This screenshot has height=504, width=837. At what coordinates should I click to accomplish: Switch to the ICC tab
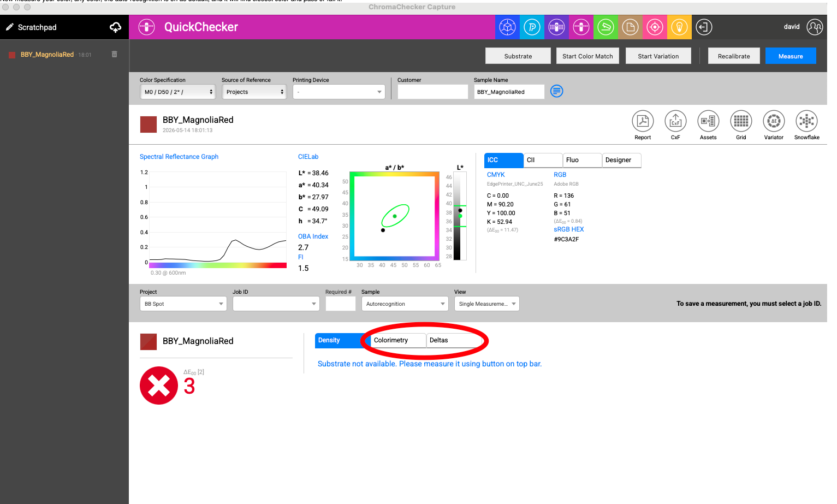point(503,160)
